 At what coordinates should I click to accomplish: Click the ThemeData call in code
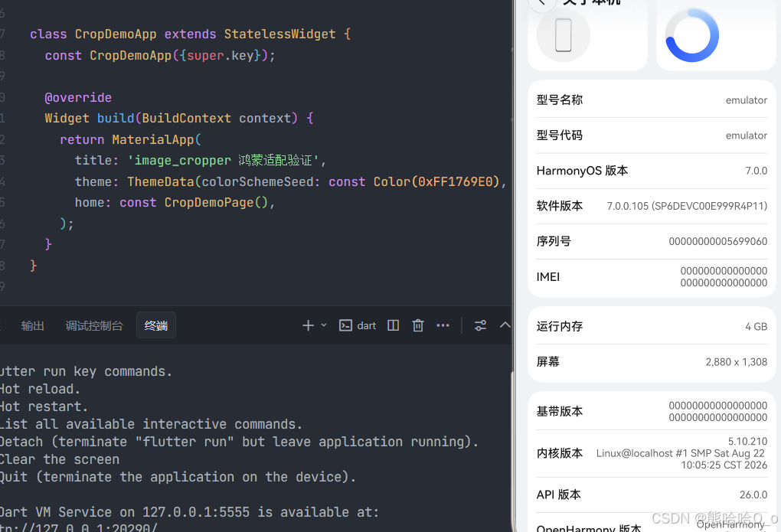tap(160, 182)
